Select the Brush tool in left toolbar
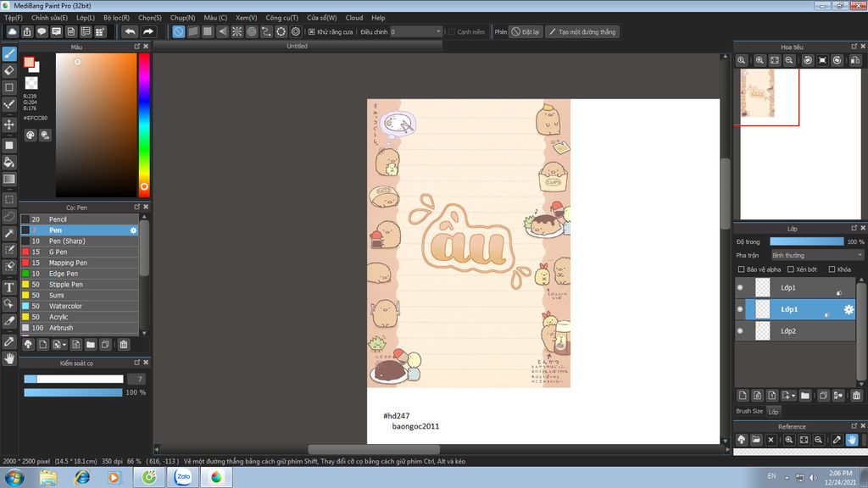Screen dimensions: 868x488 coord(9,53)
